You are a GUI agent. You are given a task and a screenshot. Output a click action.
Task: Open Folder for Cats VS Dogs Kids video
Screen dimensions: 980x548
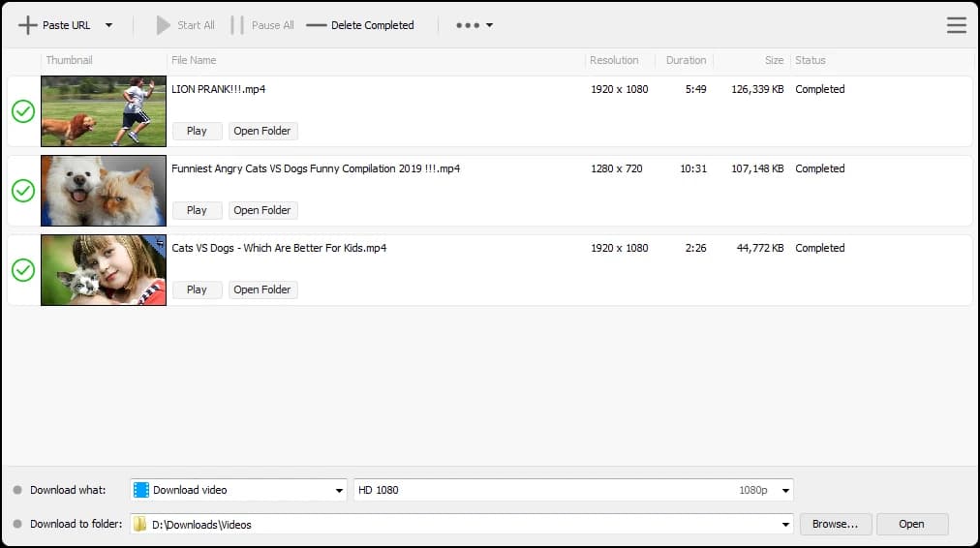click(262, 289)
